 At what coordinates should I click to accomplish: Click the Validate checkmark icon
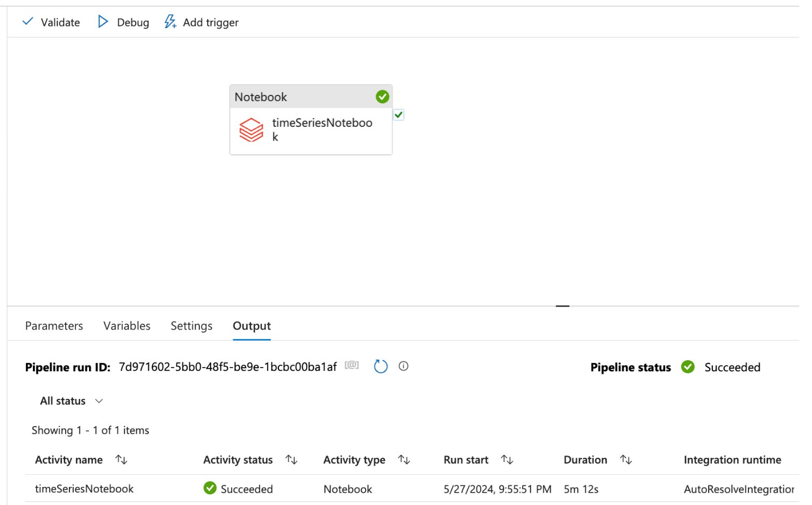coord(28,22)
